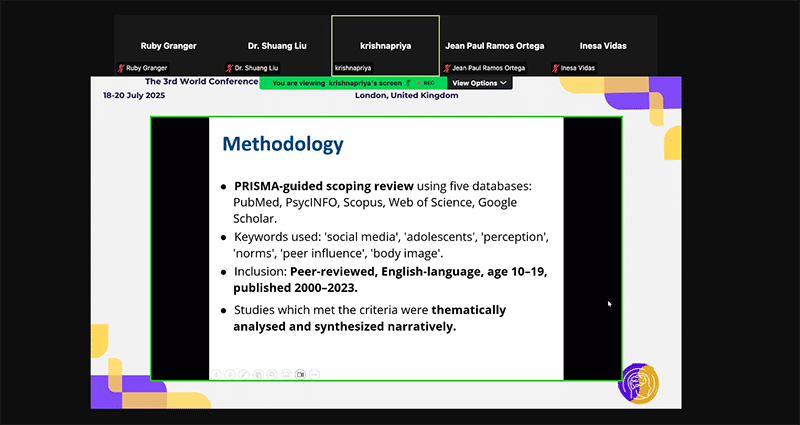The width and height of the screenshot is (800, 425).
Task: Open more options ellipsis in slideshow toolbar
Action: click(314, 374)
